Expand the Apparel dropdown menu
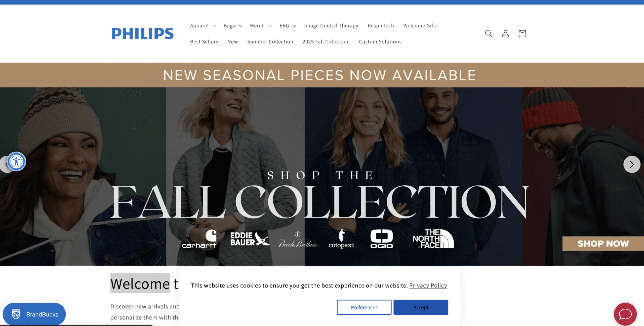The width and height of the screenshot is (644, 326). 203,26
